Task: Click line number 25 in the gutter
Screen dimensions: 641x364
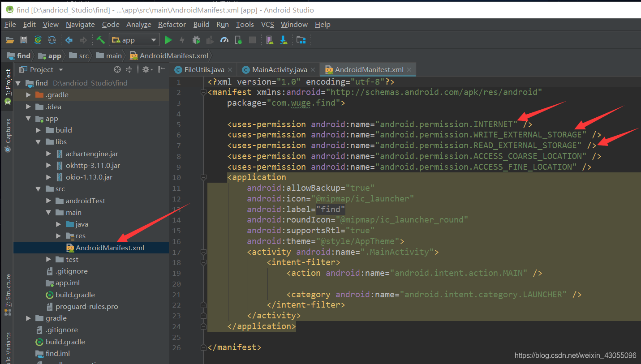Action: pyautogui.click(x=176, y=337)
